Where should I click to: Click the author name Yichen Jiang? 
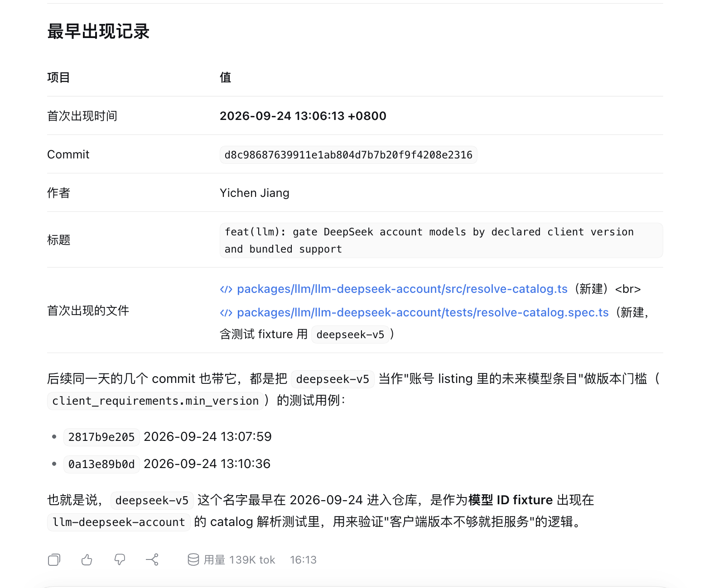(255, 193)
